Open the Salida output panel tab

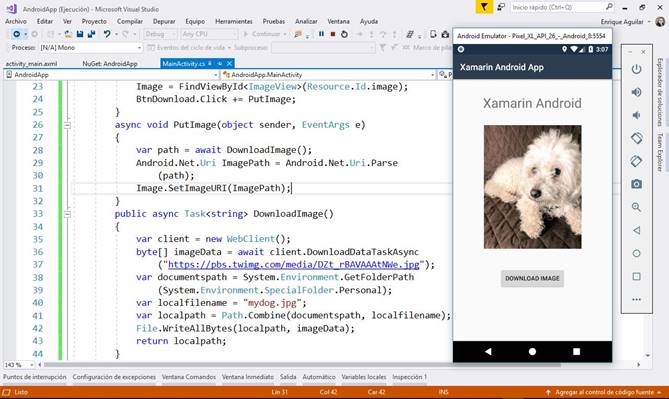288,377
